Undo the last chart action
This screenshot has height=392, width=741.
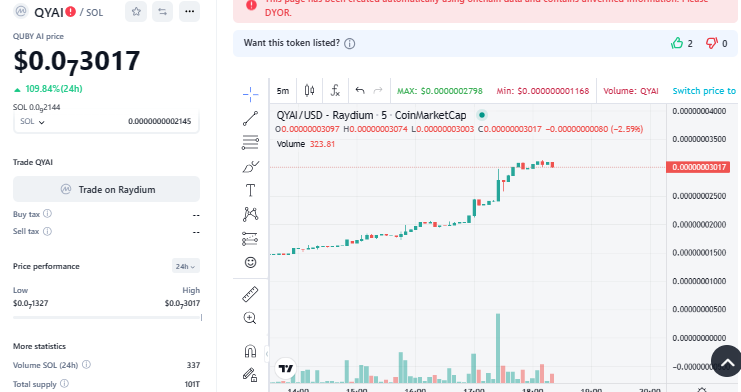pyautogui.click(x=360, y=90)
